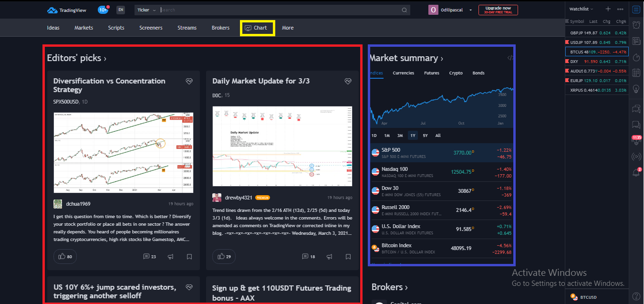The width and height of the screenshot is (644, 304).
Task: Click the Odilipascal avatar
Action: coord(433,10)
